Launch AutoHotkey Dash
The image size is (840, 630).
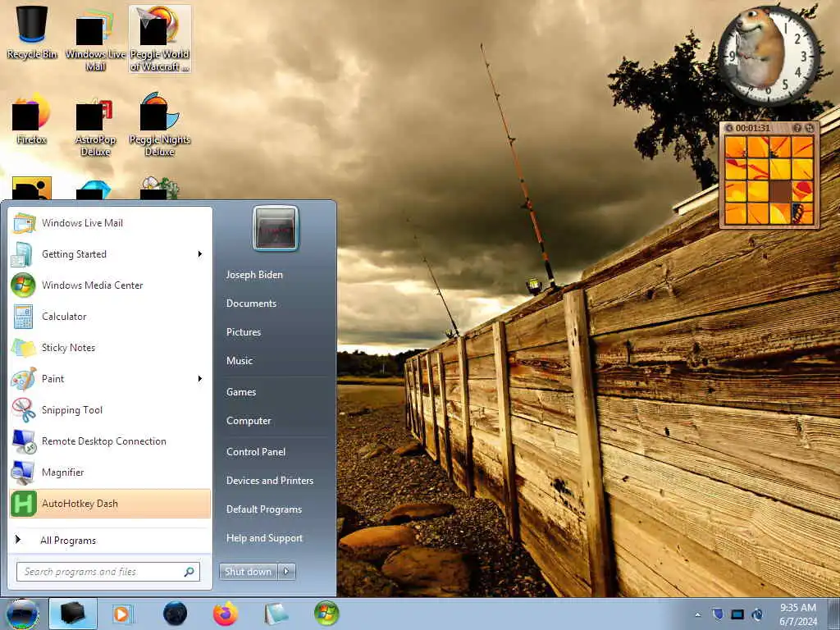click(x=111, y=504)
